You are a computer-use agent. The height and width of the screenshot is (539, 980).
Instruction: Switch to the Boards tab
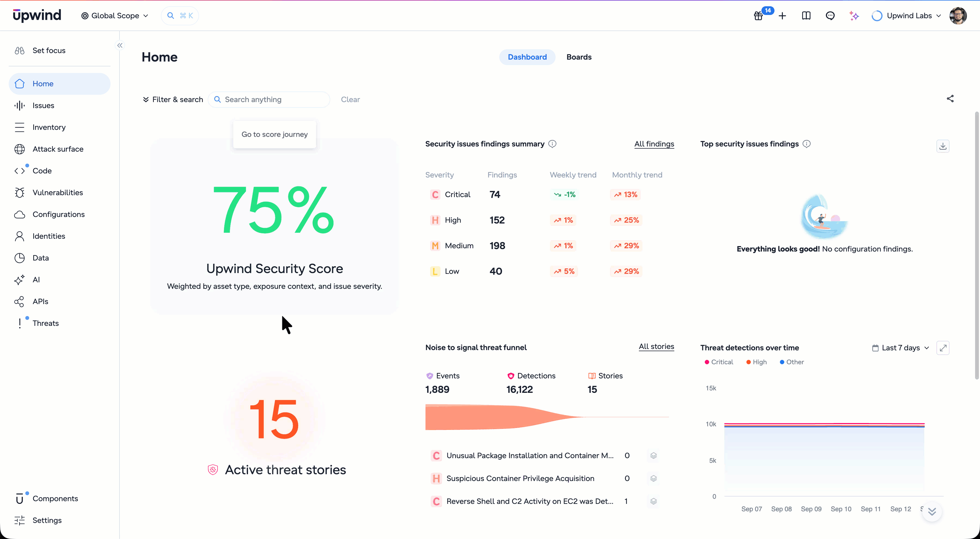click(x=579, y=57)
